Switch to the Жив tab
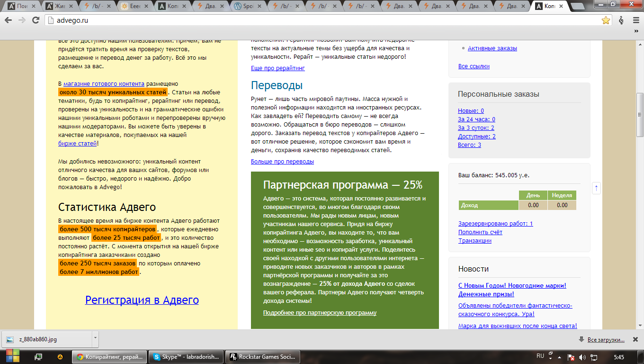The image size is (644, 364). click(59, 6)
